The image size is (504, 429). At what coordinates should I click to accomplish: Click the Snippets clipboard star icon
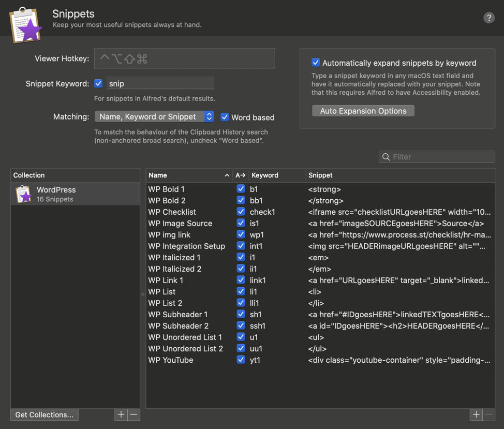[x=26, y=25]
